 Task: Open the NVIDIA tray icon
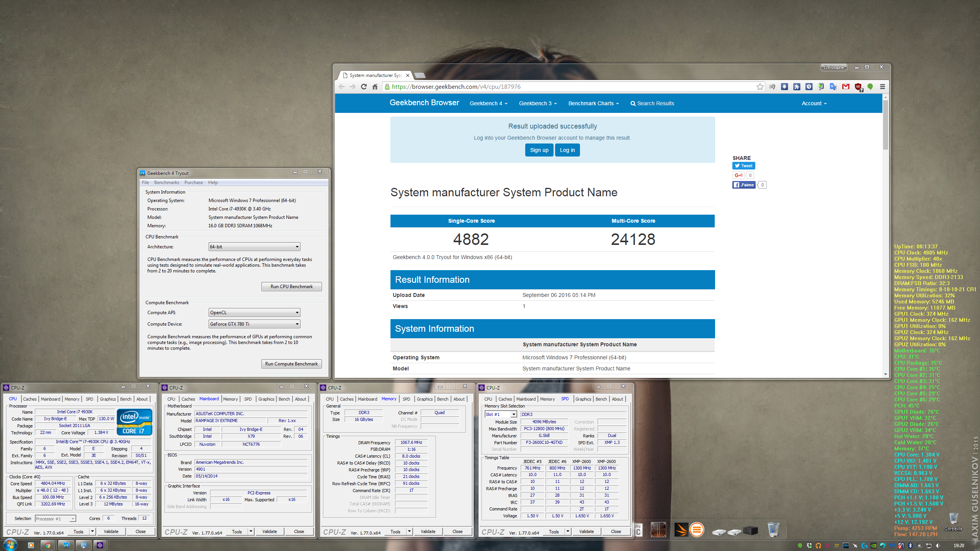[873, 546]
